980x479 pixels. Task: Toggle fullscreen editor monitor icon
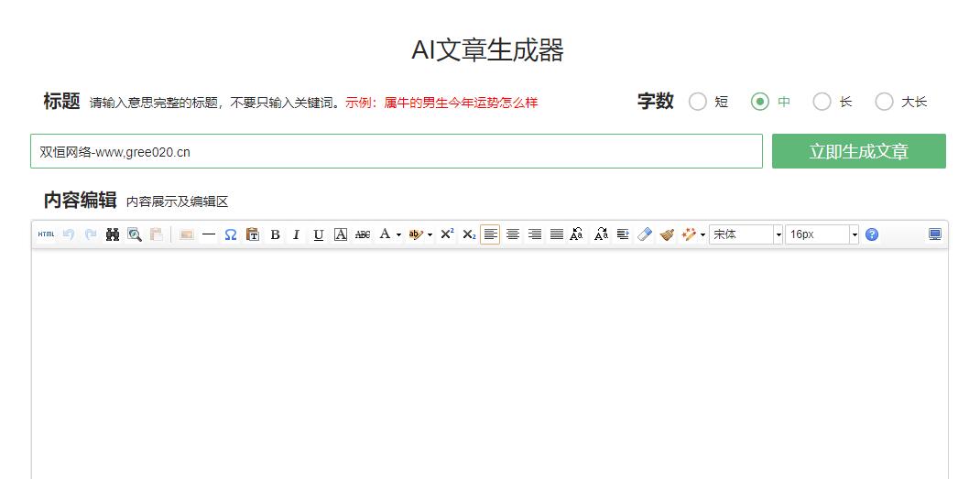[935, 234]
